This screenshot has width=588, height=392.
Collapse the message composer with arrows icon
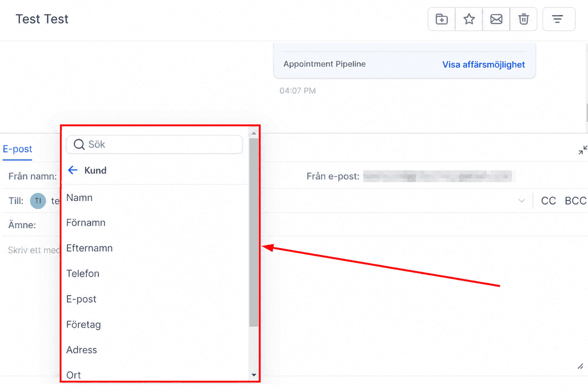[x=583, y=150]
